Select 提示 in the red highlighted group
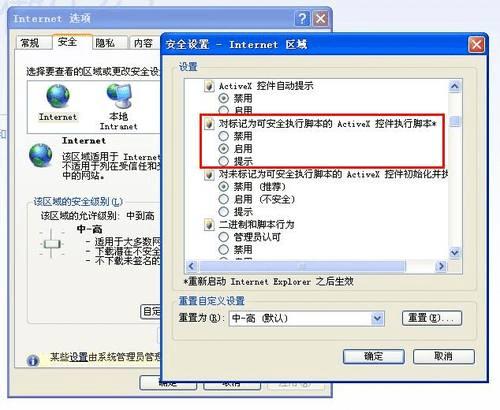 (223, 161)
